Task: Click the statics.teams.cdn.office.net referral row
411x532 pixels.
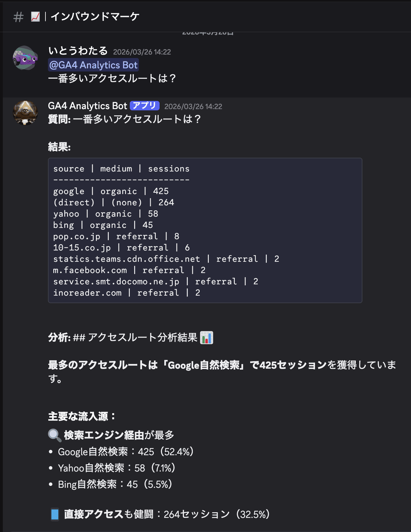Action: pyautogui.click(x=166, y=259)
